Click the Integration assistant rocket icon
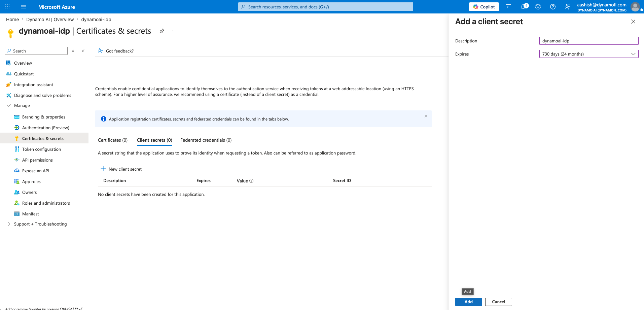Viewport: 644px width, 310px height. click(9, 84)
